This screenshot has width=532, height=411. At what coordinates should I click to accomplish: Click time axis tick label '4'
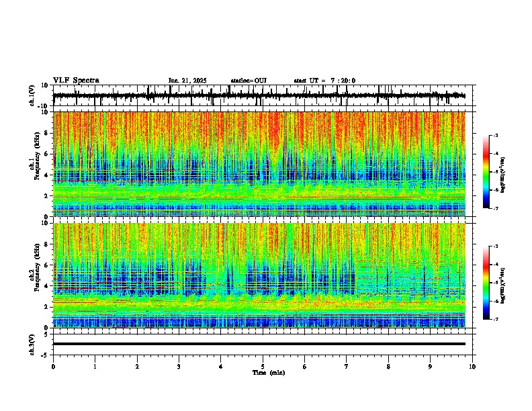click(x=220, y=367)
